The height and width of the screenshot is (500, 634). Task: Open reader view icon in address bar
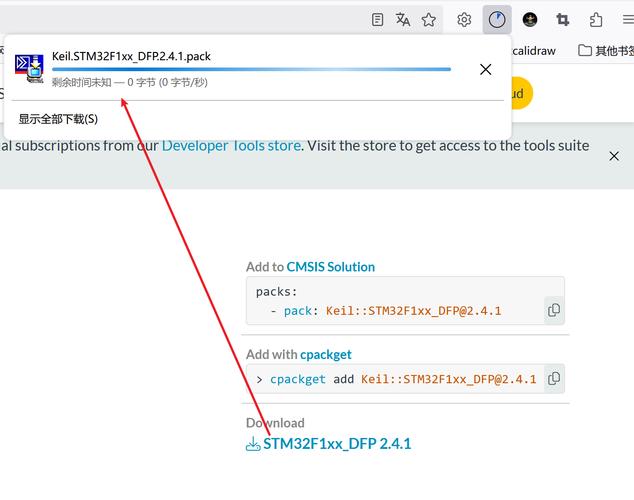tap(377, 19)
